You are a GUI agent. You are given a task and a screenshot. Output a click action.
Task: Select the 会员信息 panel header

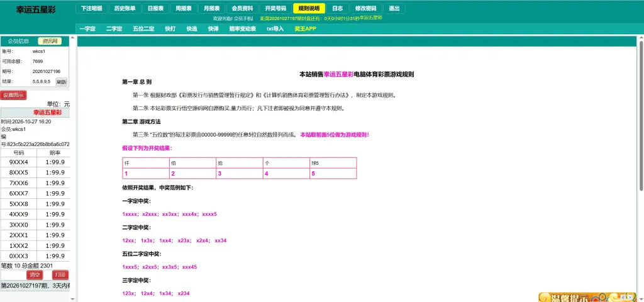click(18, 41)
